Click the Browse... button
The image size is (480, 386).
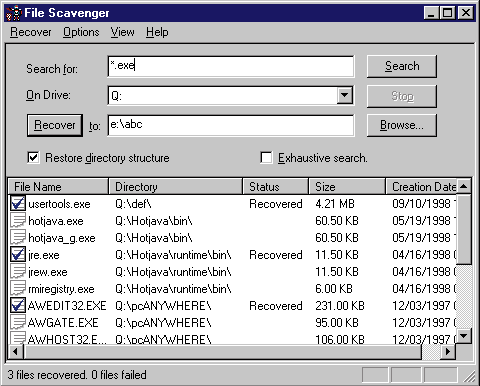402,125
